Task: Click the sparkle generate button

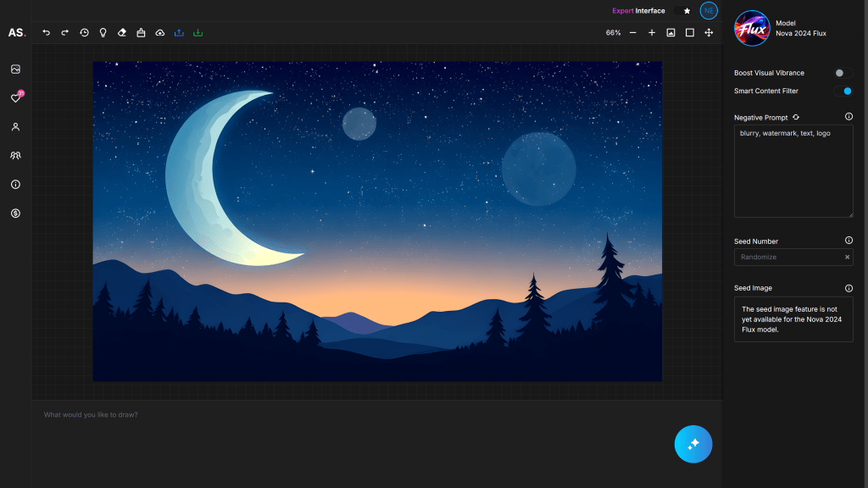Action: [x=693, y=443]
